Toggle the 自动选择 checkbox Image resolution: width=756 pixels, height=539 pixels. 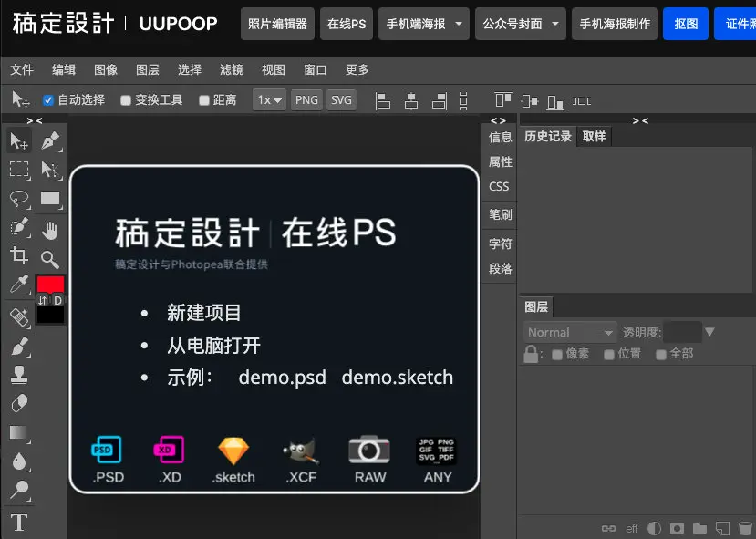point(47,100)
